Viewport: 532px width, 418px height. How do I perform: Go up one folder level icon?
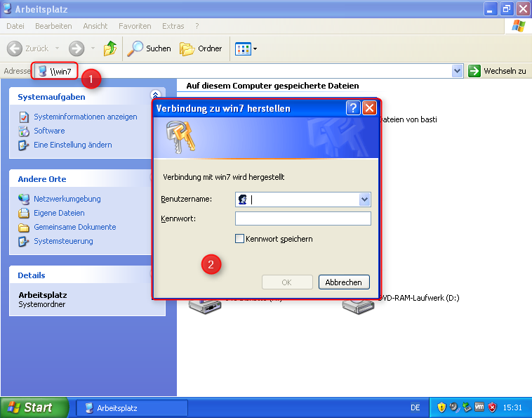coord(110,48)
